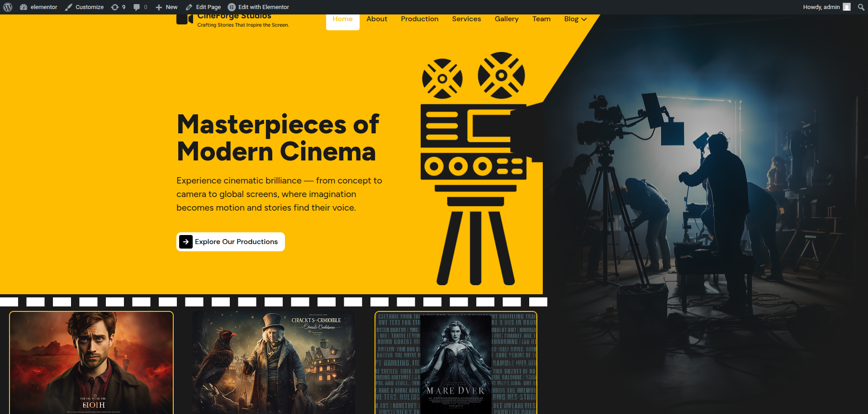Viewport: 868px width, 414px height.
Task: Click the admin avatar image
Action: [x=847, y=7]
